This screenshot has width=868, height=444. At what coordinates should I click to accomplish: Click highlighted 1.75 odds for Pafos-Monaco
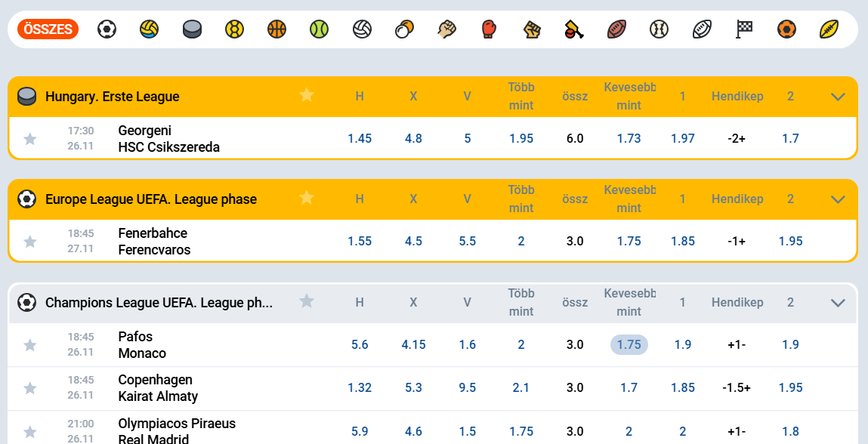pyautogui.click(x=629, y=345)
